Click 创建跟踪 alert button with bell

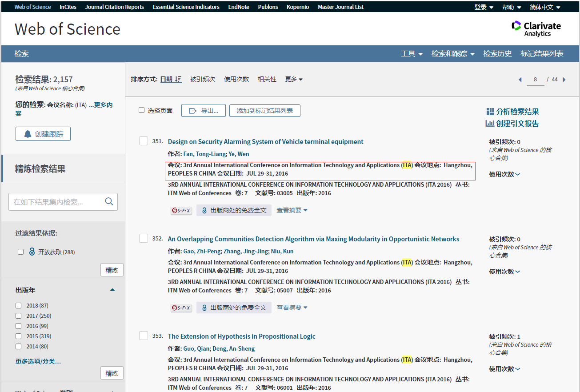pos(43,134)
